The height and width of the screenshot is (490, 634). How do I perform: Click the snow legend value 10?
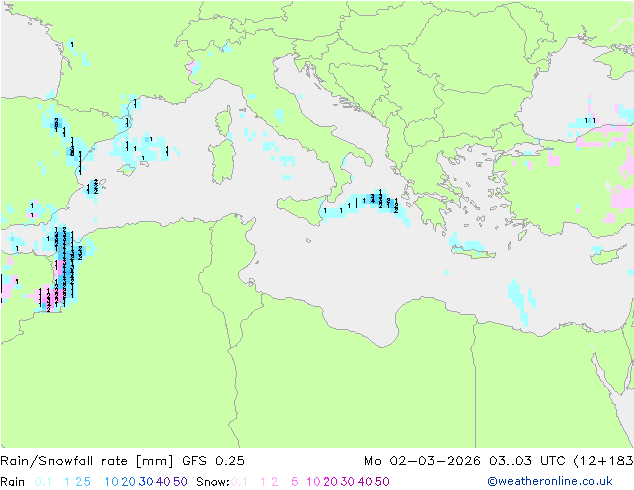(x=313, y=482)
